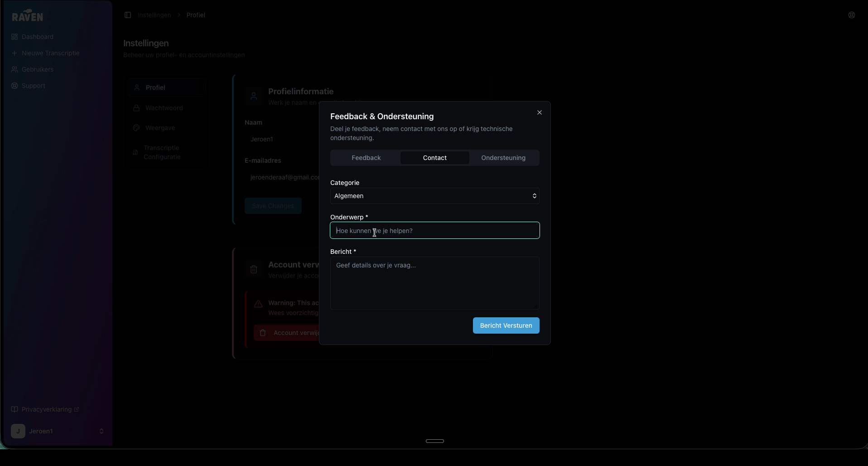Switch to the Feedback tab
Viewport: 868px width, 466px height.
pos(366,158)
